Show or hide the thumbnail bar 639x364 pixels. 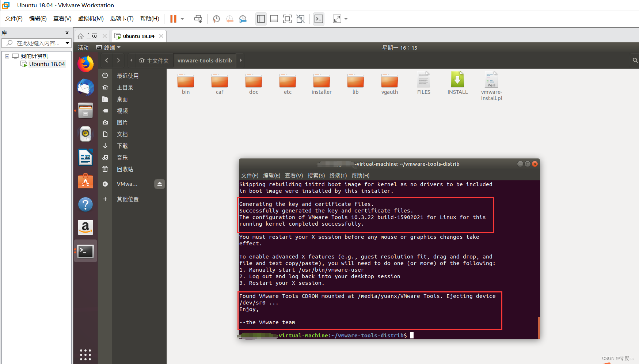pos(274,19)
